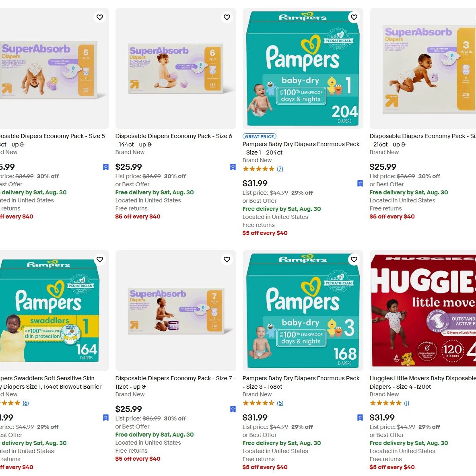The height and width of the screenshot is (476, 476).
Task: Click heart on Pampers Swaddlers 164ct listing
Action: pos(100,260)
